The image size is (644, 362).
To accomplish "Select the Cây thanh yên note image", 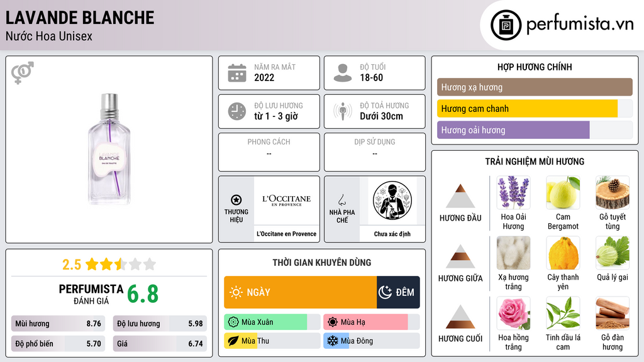I will (x=563, y=253).
